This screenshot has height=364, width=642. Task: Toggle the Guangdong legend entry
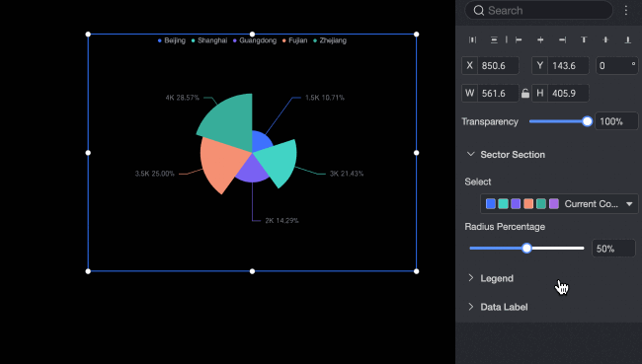coord(255,40)
